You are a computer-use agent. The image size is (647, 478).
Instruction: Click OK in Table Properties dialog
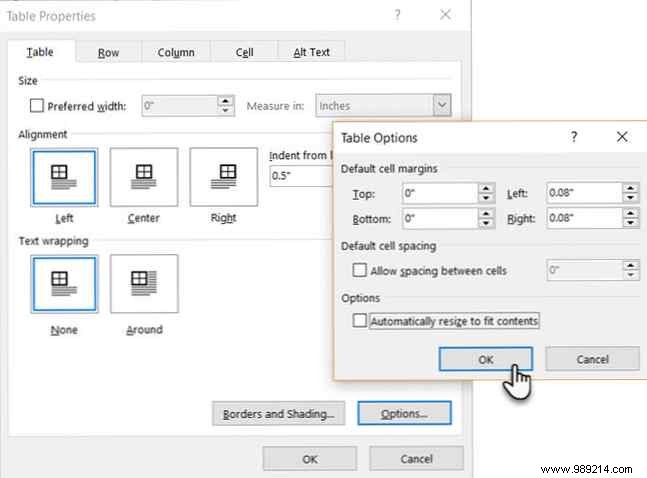click(310, 459)
